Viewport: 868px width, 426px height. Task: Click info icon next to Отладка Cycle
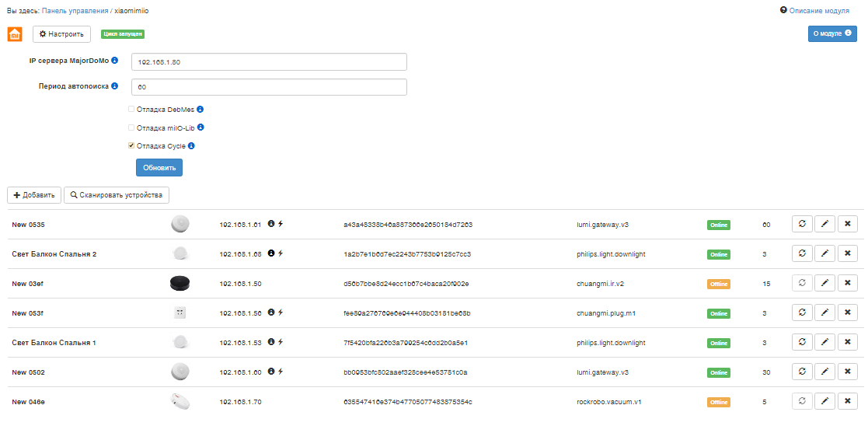click(x=191, y=145)
